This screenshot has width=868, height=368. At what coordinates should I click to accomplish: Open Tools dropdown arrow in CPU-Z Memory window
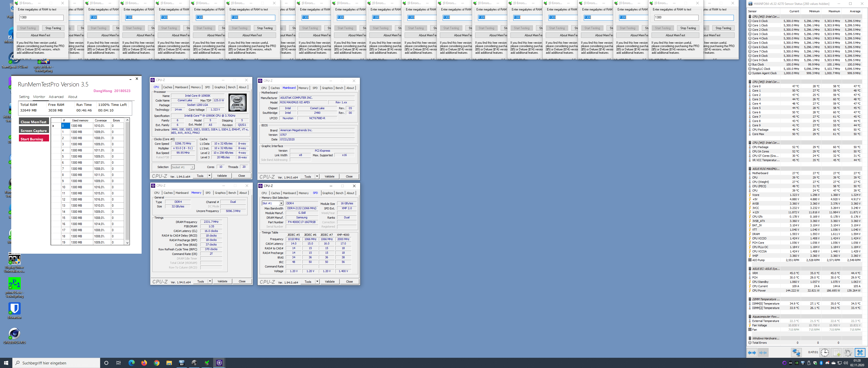point(210,281)
